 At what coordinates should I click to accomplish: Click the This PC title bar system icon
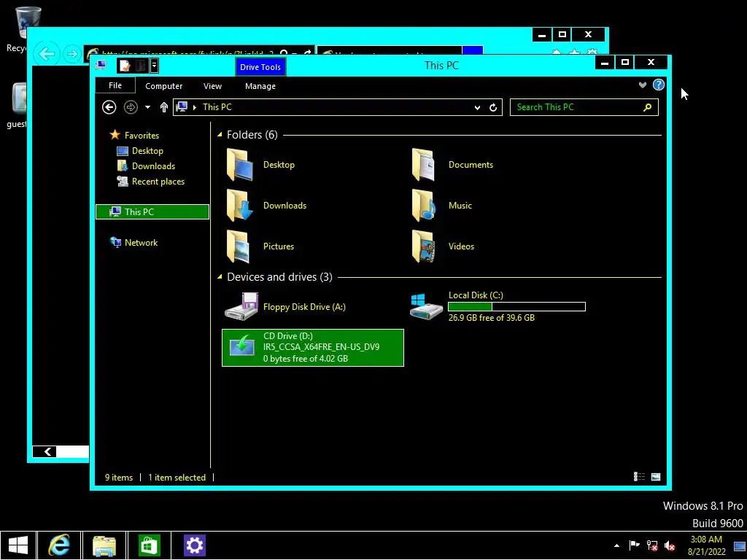(x=101, y=65)
